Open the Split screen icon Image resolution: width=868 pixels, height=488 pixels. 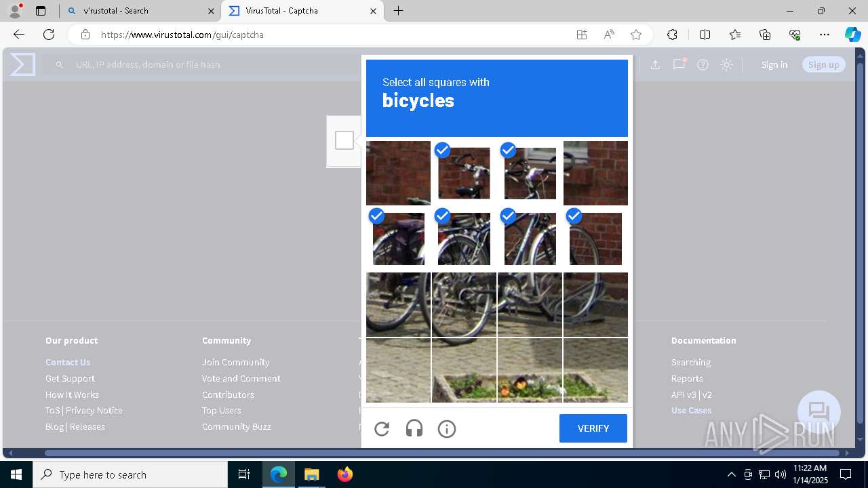point(705,35)
